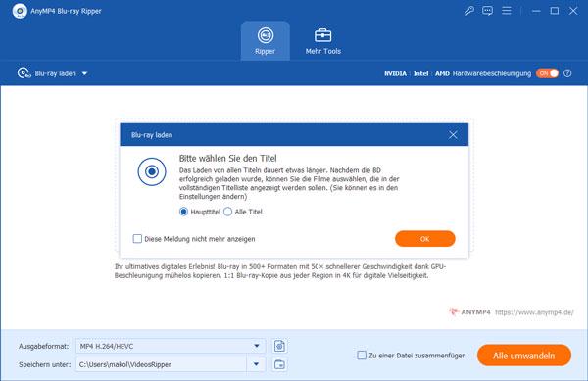The height and width of the screenshot is (381, 588).
Task: Toggle the hardware acceleration ON switch
Action: point(547,73)
